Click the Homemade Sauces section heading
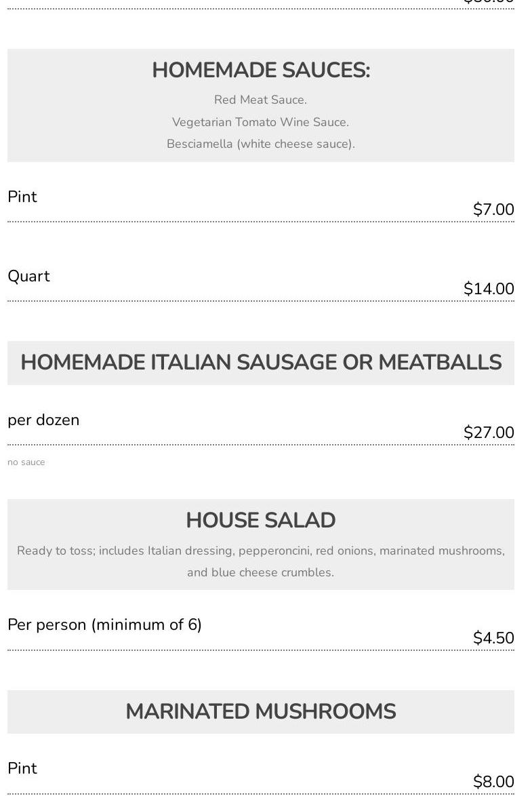The height and width of the screenshot is (796, 532). tap(261, 71)
